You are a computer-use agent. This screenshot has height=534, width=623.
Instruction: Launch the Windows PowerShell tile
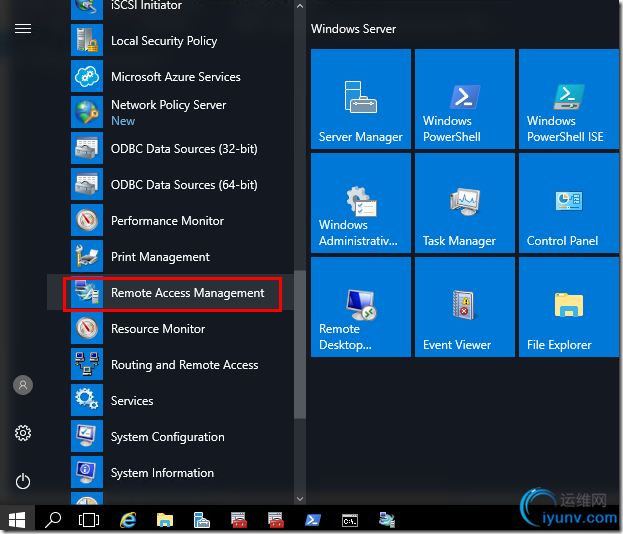pyautogui.click(x=465, y=99)
